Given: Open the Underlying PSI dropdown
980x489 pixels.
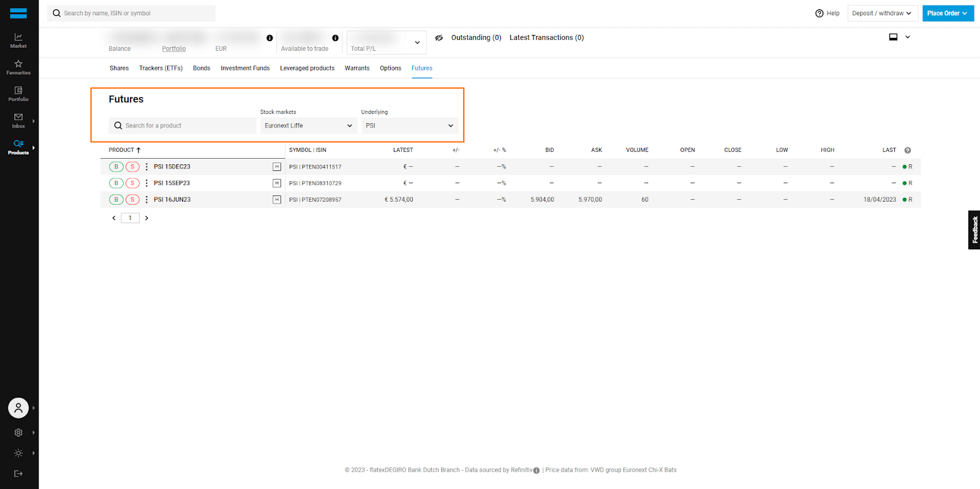Looking at the screenshot, I should 410,126.
